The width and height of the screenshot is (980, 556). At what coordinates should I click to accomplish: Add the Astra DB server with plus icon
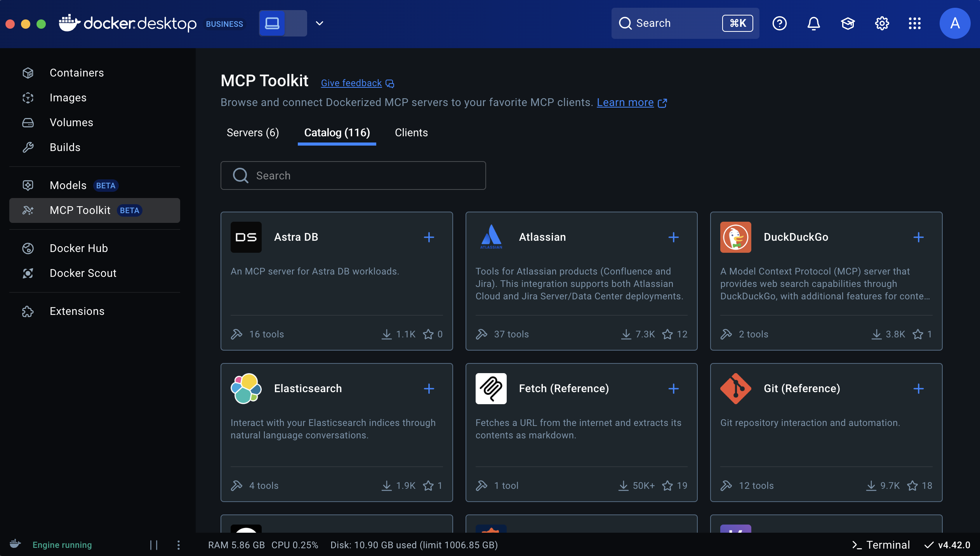click(x=429, y=237)
